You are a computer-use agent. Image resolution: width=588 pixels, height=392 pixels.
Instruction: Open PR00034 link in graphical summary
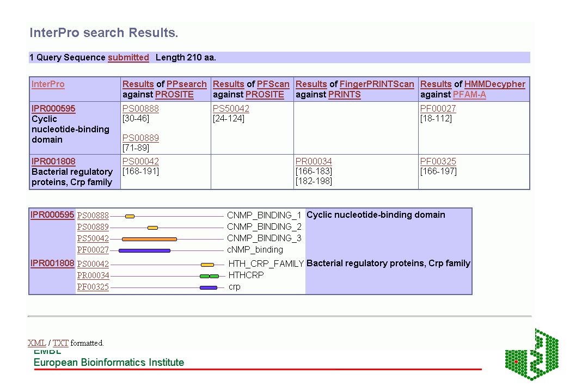click(93, 275)
